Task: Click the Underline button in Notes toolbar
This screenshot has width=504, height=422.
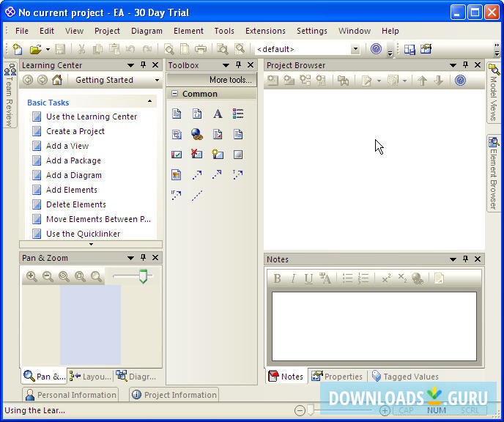Action: 308,278
